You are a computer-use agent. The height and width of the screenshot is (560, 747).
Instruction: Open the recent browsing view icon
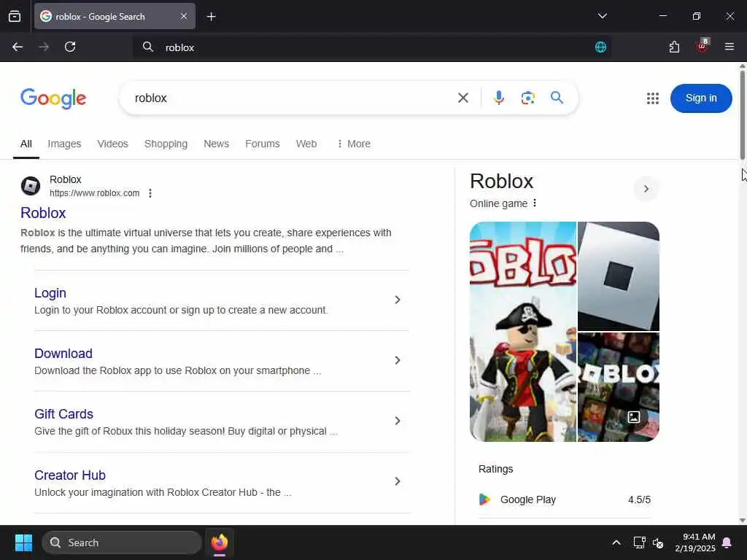[x=15, y=16]
